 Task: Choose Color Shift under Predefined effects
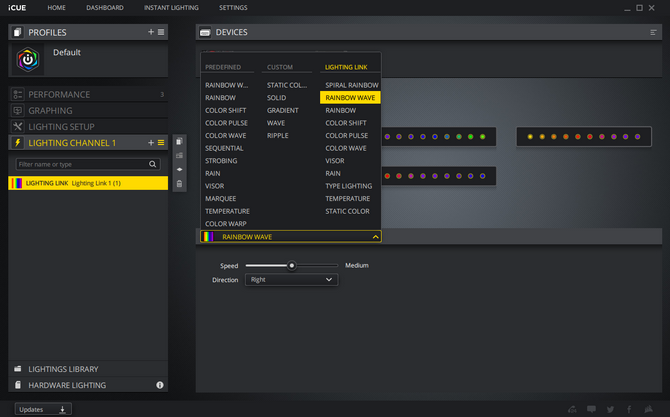point(226,110)
